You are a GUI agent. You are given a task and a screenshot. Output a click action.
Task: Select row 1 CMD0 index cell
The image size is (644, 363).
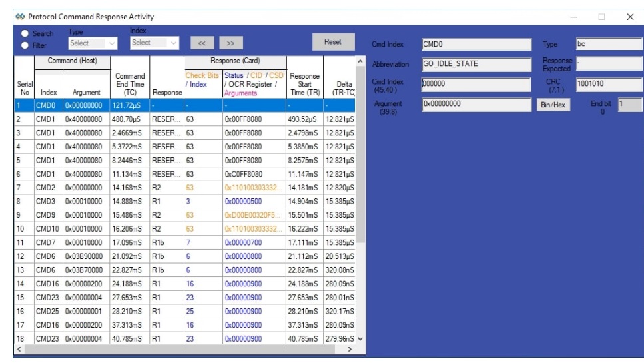coord(49,105)
